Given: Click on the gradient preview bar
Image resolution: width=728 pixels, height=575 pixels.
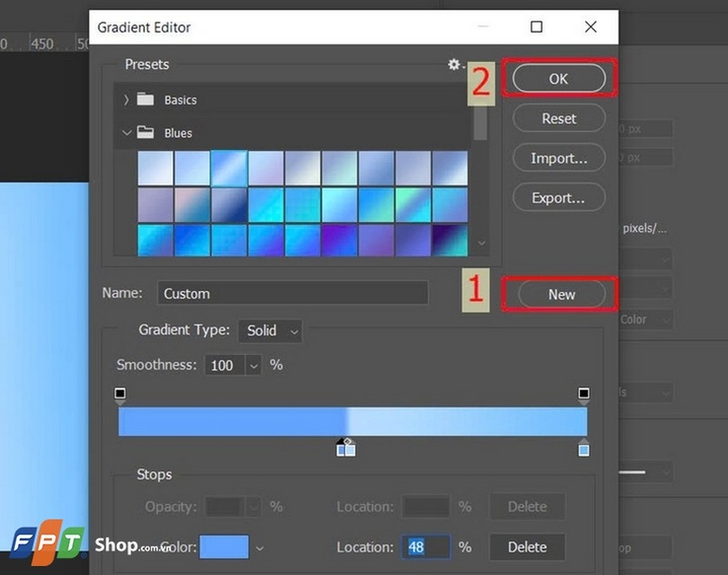Looking at the screenshot, I should coord(353,421).
